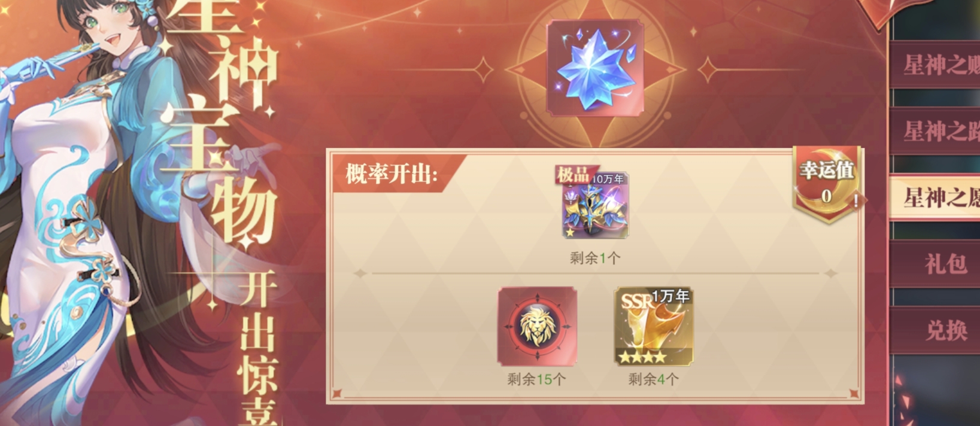Click the red 极品 tag on top reward

click(573, 175)
